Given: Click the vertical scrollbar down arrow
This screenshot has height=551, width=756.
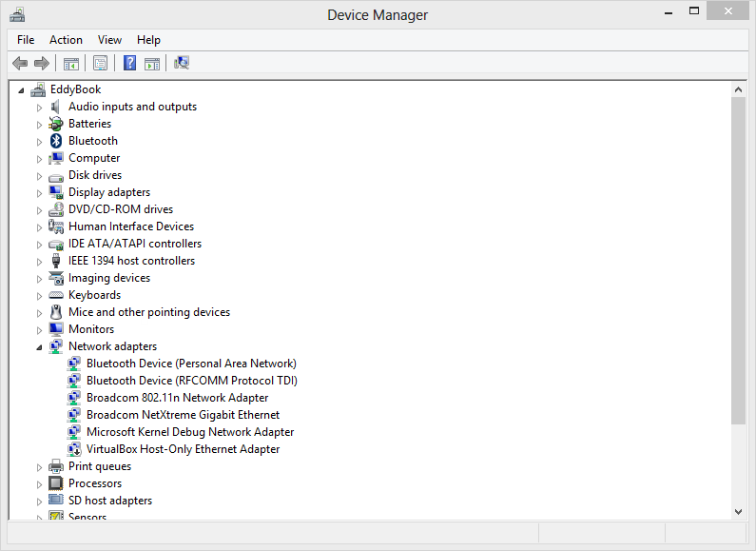Looking at the screenshot, I should click(739, 511).
